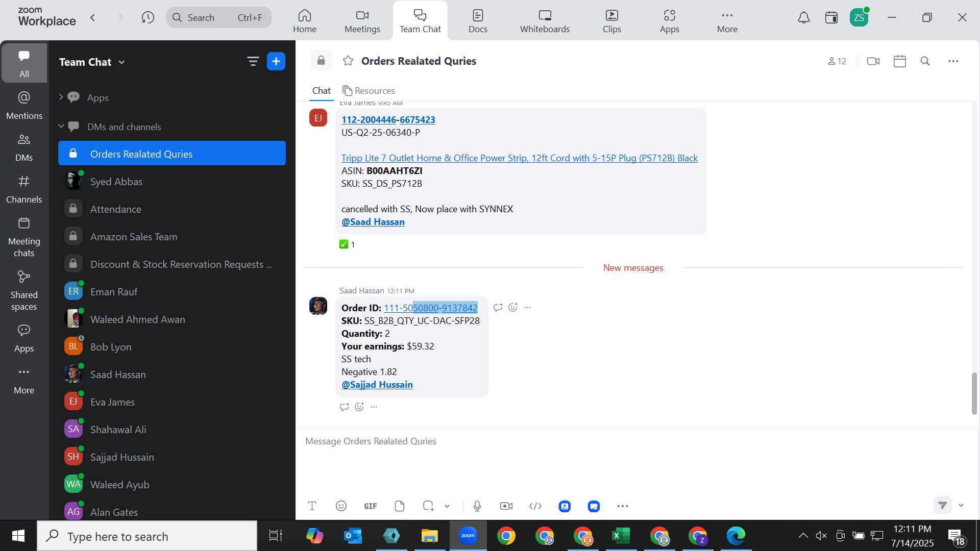The height and width of the screenshot is (551, 980).
Task: Click the @Saad Hassan mention
Action: 373,221
